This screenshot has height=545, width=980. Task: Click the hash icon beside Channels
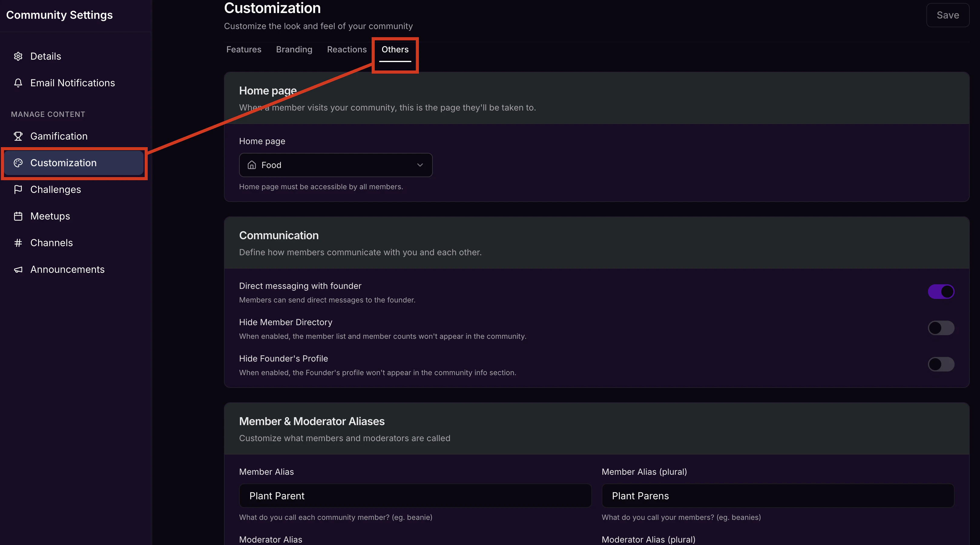18,243
